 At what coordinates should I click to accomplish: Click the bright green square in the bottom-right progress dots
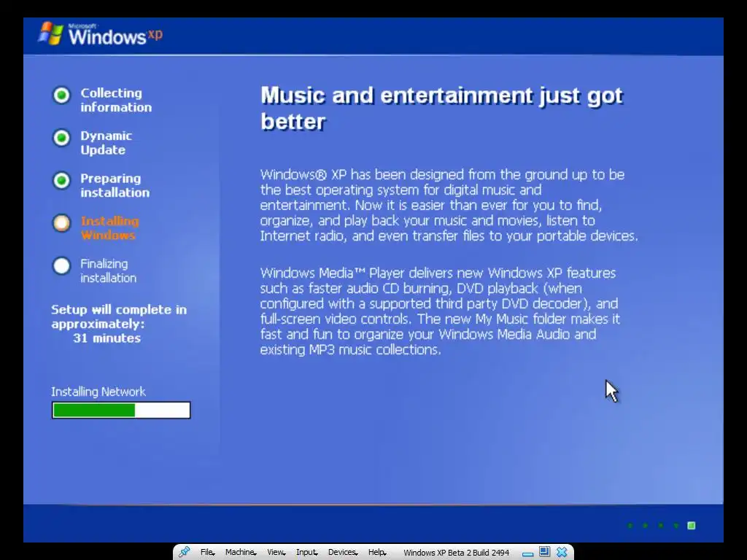[x=692, y=526]
